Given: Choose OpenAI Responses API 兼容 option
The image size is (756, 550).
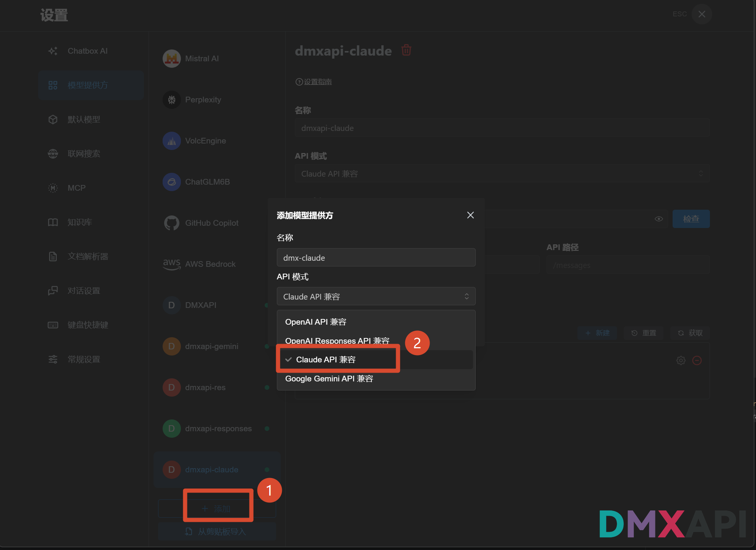Looking at the screenshot, I should (x=376, y=341).
